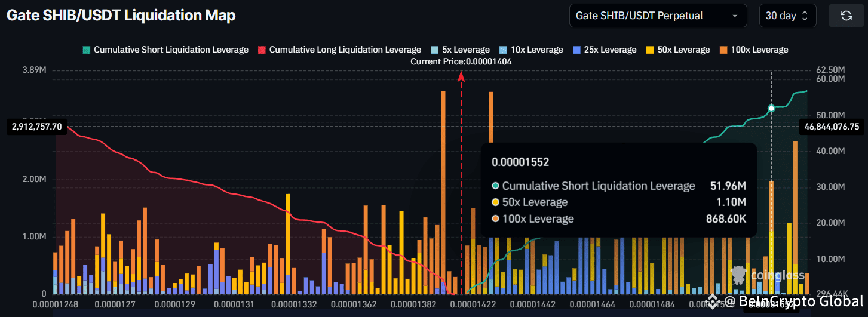The width and height of the screenshot is (868, 317).
Task: Click the 62.50M right axis label
Action: (830, 70)
